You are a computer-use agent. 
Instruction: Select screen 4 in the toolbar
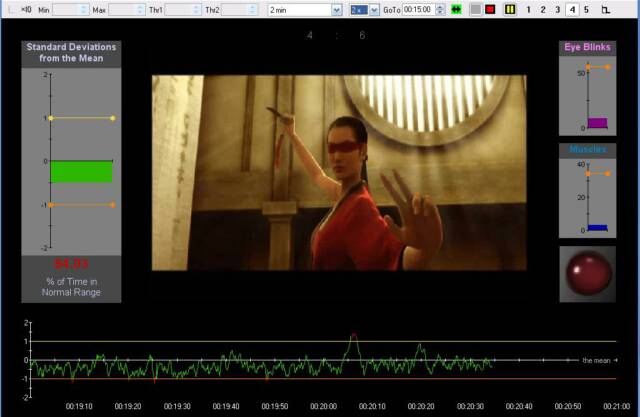(572, 9)
